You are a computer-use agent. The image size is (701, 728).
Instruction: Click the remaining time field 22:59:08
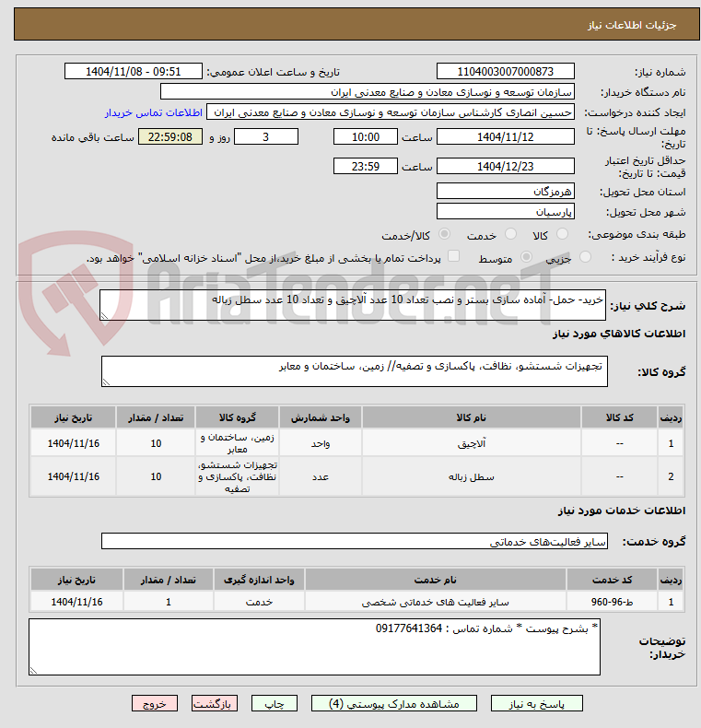tap(170, 137)
